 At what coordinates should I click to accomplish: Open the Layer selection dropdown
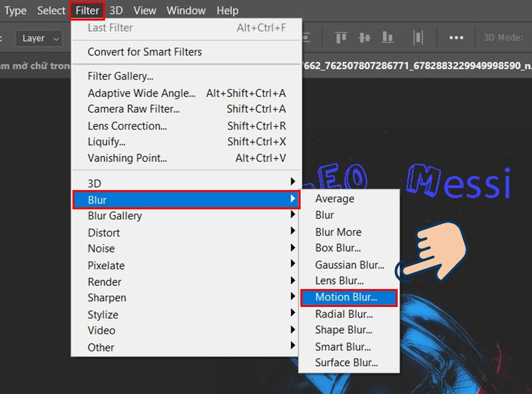38,38
